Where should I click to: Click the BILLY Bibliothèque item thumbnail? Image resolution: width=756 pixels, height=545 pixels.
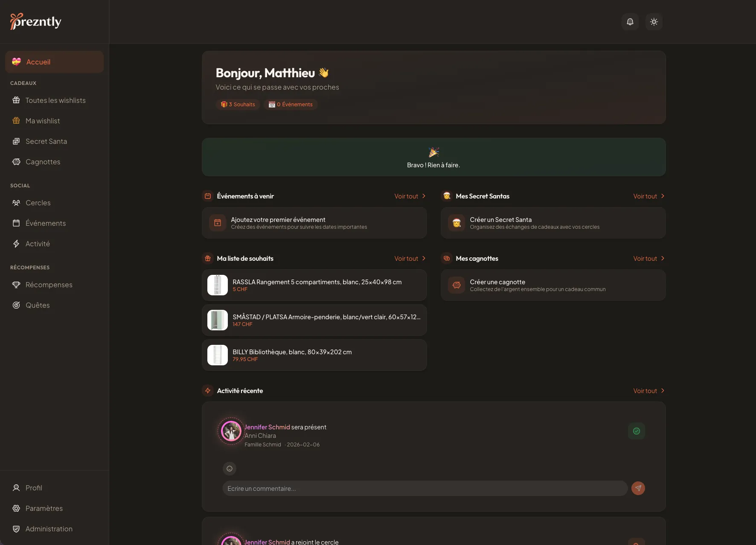point(217,355)
